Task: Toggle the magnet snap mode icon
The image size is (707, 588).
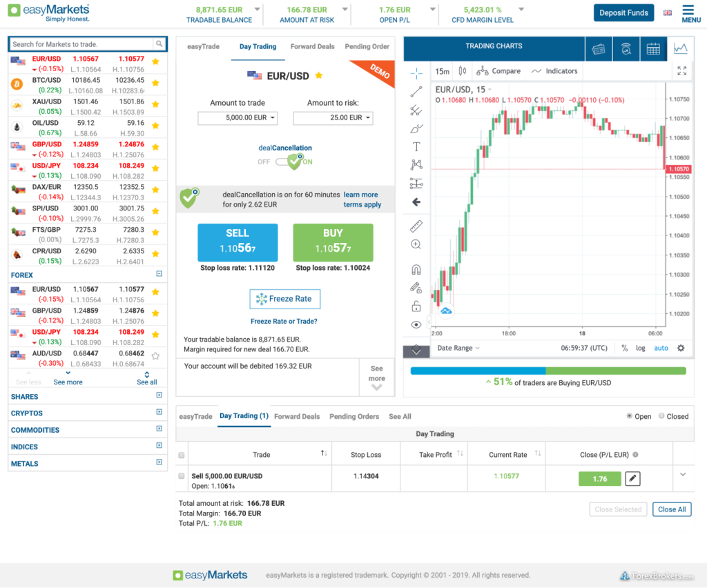Action: click(x=416, y=270)
